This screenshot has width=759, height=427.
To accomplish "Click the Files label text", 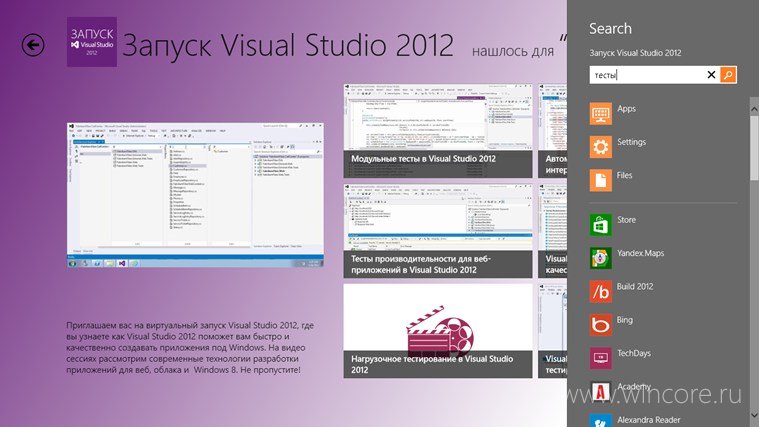I will [624, 175].
